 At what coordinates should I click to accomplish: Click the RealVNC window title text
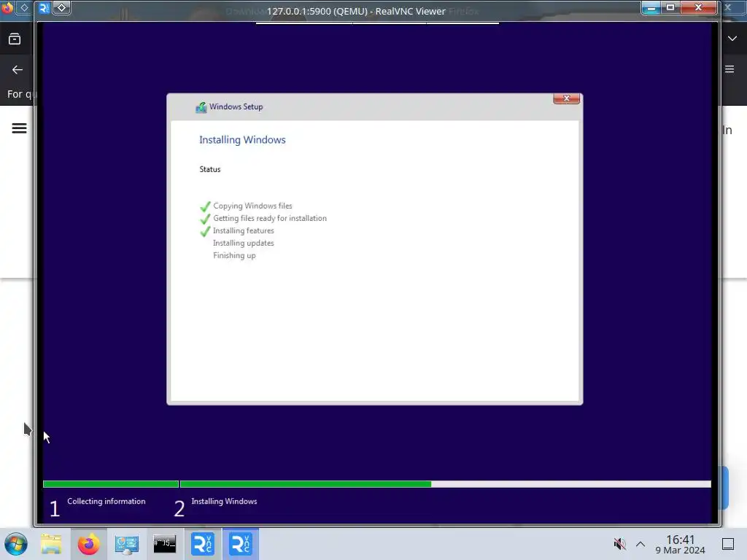356,11
